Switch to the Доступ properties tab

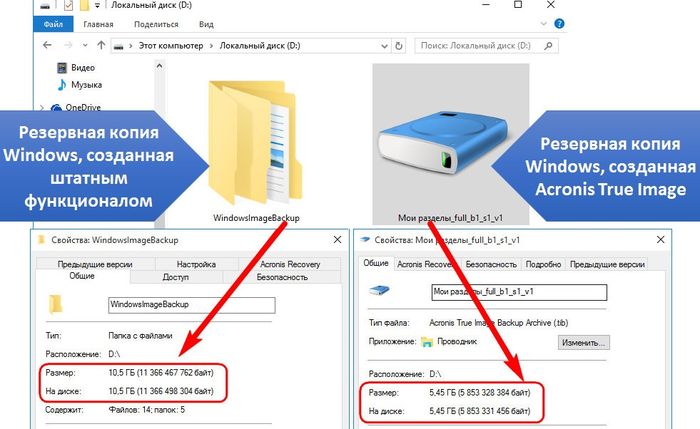176,277
